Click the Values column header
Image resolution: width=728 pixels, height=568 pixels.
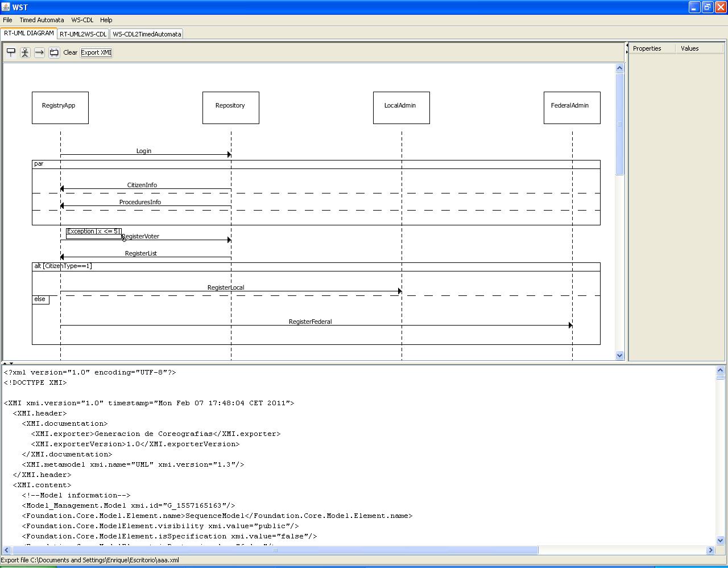point(689,48)
